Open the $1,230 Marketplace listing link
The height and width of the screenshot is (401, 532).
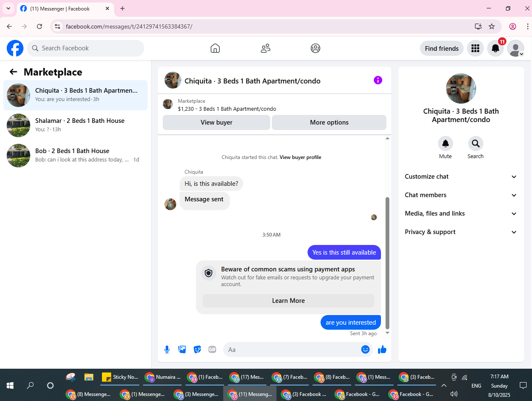point(227,109)
